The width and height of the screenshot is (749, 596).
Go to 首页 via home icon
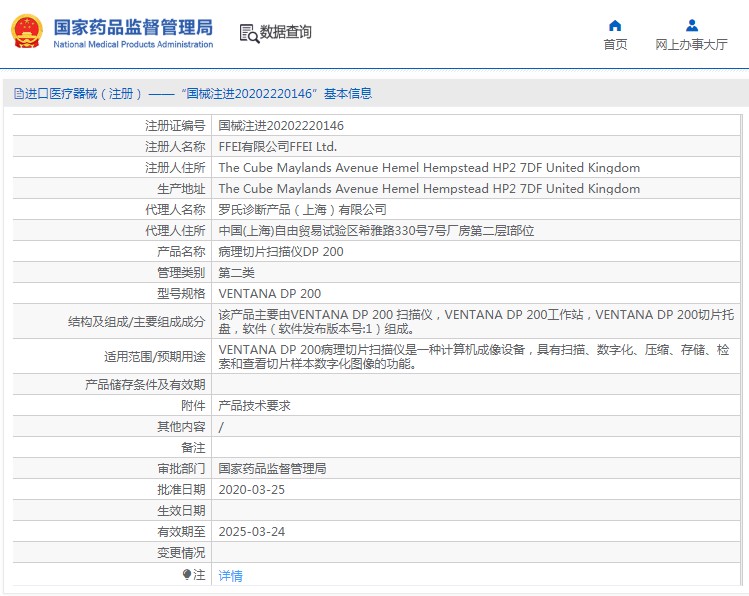tap(615, 25)
